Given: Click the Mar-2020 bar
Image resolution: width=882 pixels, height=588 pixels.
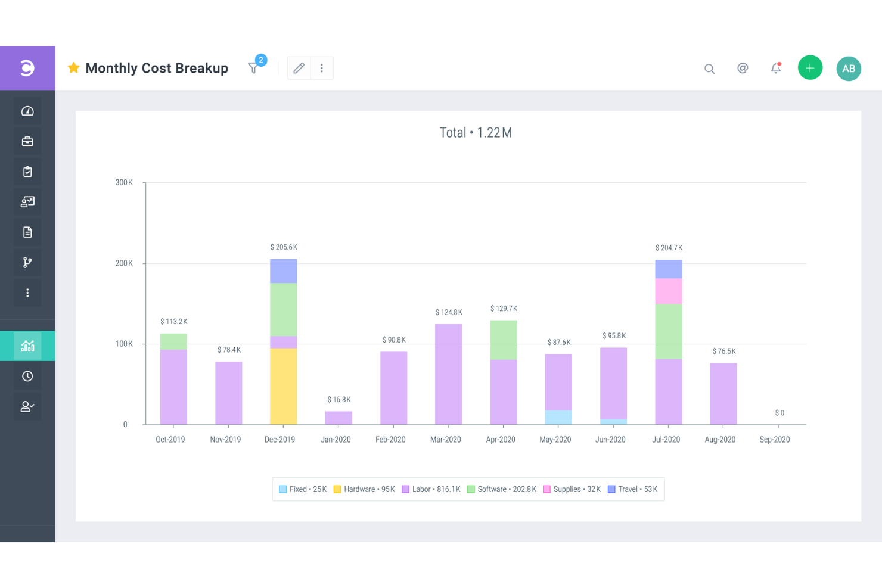Looking at the screenshot, I should coord(449,374).
